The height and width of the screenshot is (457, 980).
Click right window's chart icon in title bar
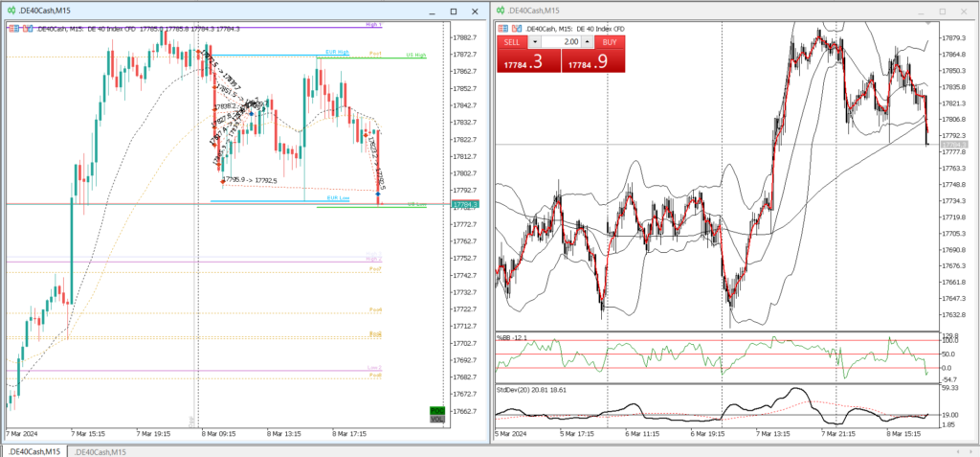(x=500, y=11)
